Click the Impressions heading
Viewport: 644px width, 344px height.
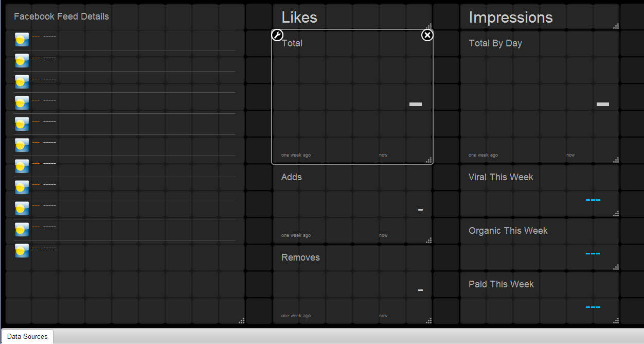pyautogui.click(x=510, y=18)
